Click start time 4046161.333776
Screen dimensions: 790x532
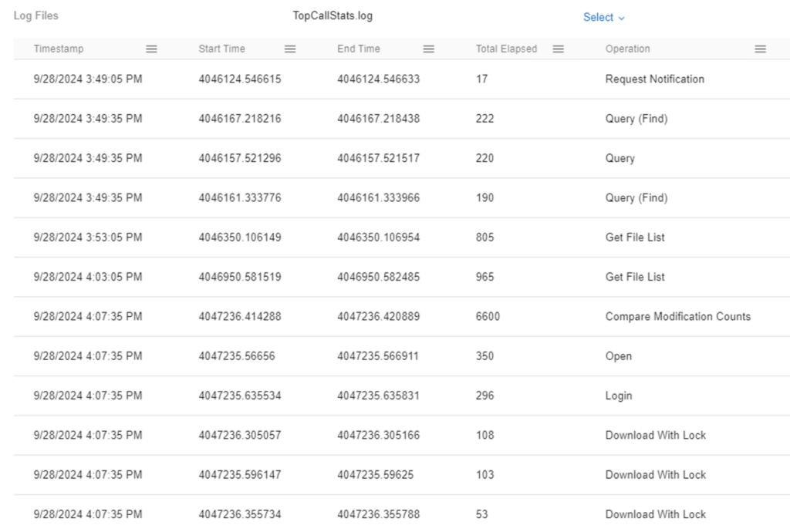[x=240, y=198]
